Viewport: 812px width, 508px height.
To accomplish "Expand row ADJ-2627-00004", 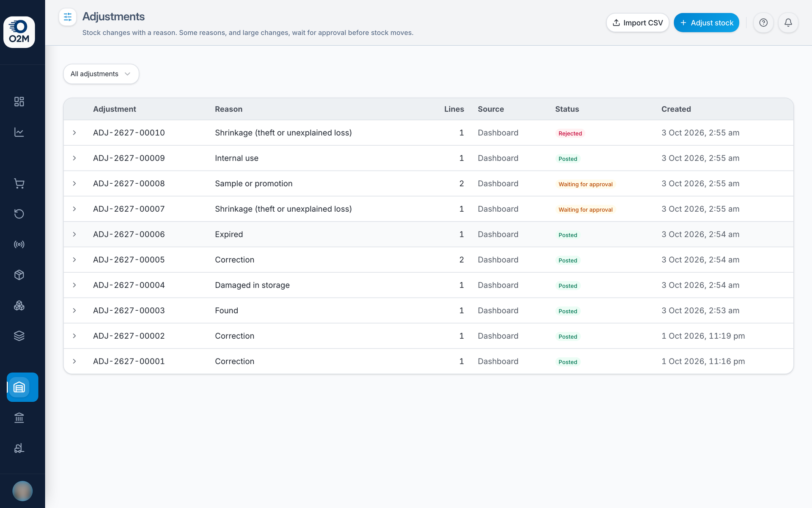I will (x=74, y=285).
